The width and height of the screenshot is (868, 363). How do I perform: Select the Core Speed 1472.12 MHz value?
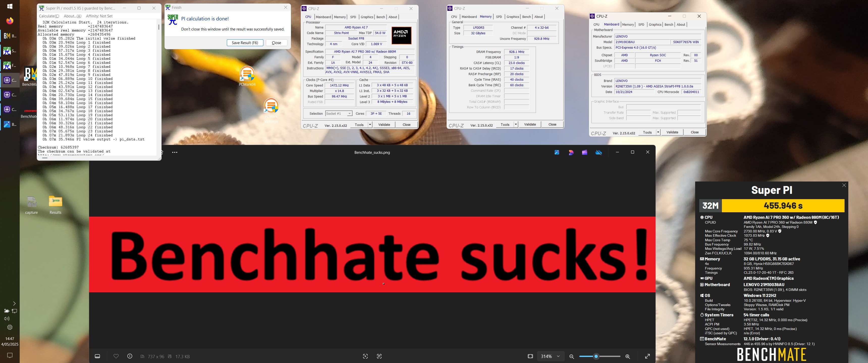pyautogui.click(x=339, y=85)
